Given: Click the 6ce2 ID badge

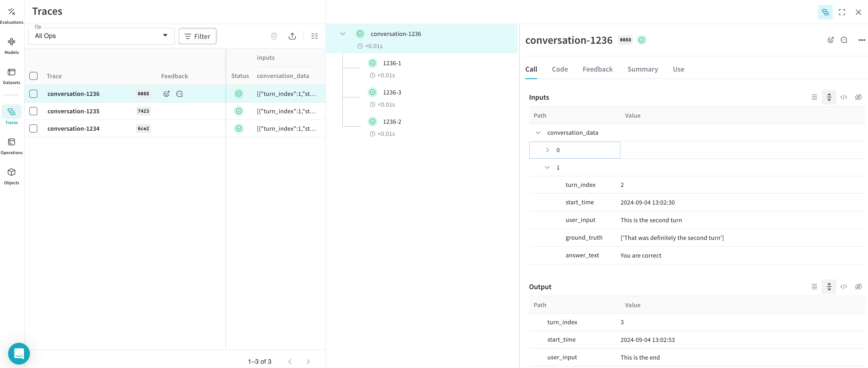Looking at the screenshot, I should [143, 129].
